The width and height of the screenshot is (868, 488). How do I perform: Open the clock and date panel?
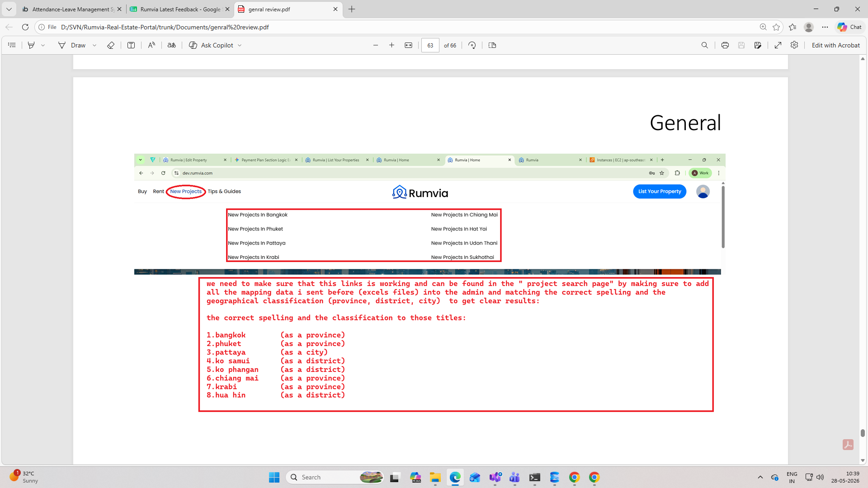[x=845, y=477]
